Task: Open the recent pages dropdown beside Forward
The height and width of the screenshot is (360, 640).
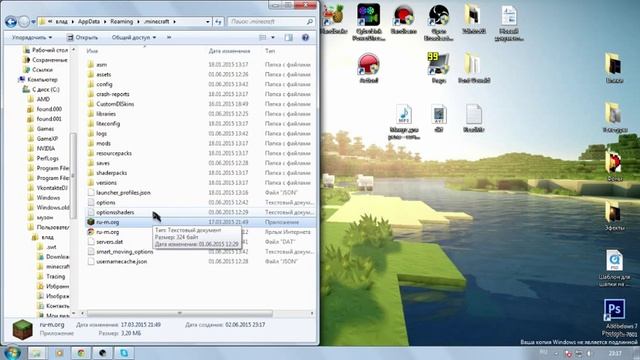Action: [x=33, y=22]
